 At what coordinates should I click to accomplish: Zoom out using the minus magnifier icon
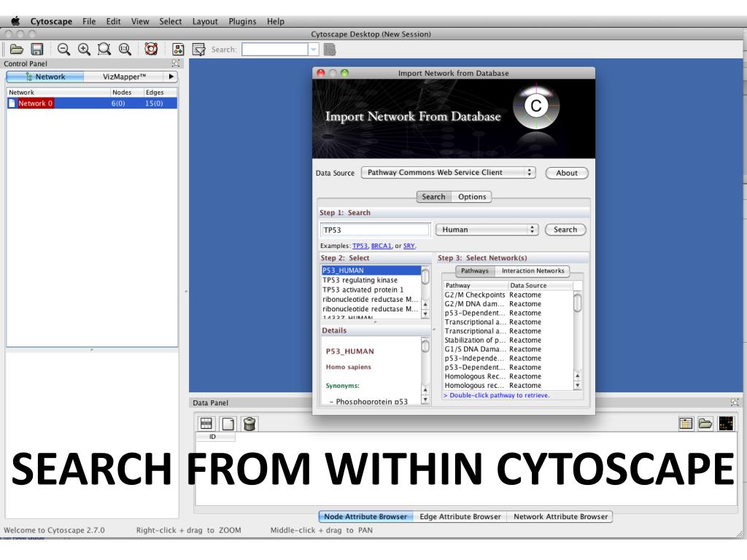[x=63, y=49]
